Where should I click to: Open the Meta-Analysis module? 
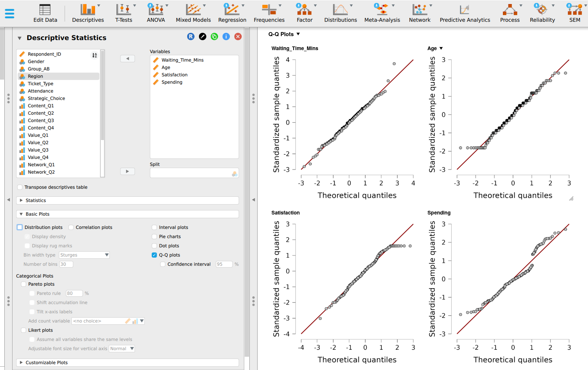tap(382, 13)
